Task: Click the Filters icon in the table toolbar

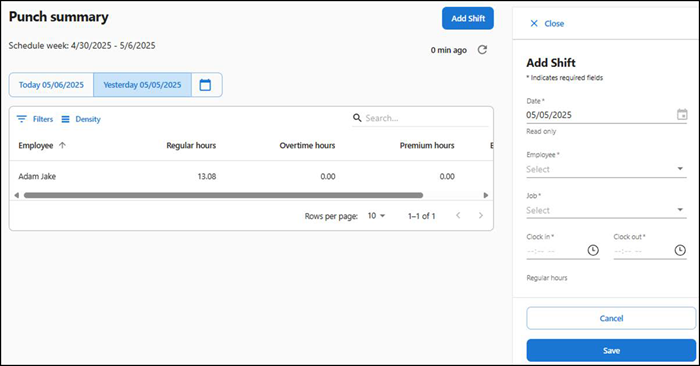Action: coord(21,119)
